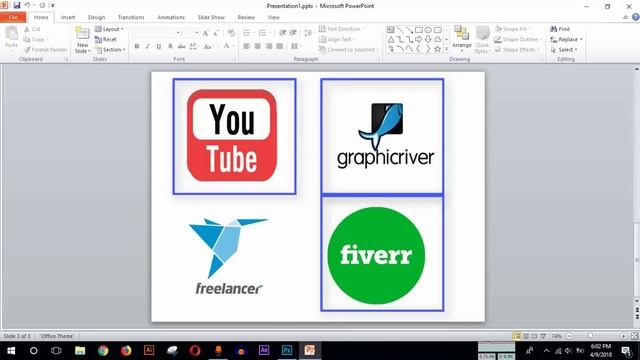Select the Rectangle shape in gallery
The width and height of the screenshot is (640, 360).
tap(419, 30)
